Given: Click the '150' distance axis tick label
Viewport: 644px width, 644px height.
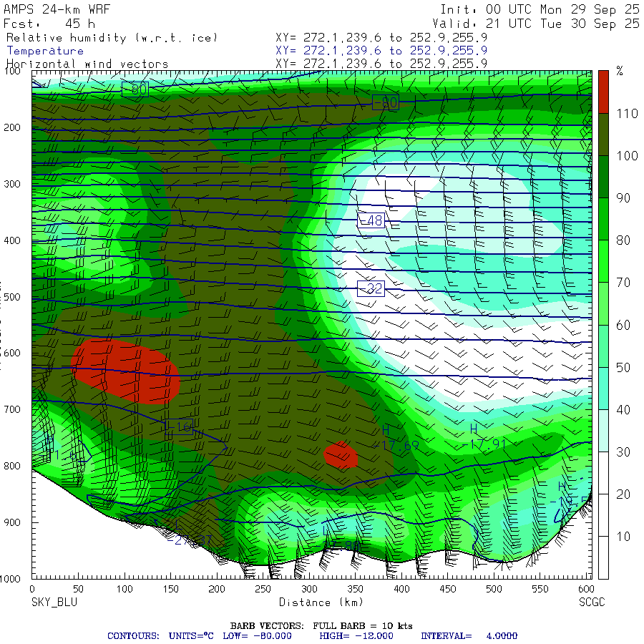Looking at the screenshot, I should [x=170, y=589].
